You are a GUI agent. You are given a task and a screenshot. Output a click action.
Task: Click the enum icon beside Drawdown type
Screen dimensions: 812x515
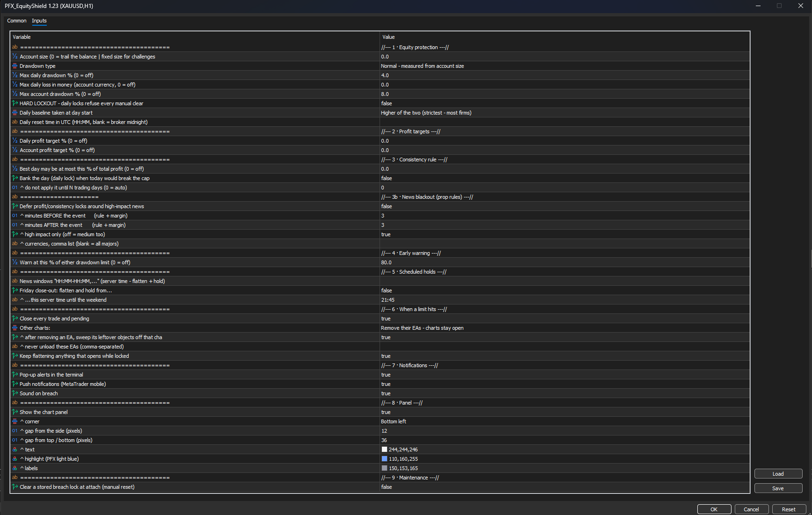pos(15,66)
